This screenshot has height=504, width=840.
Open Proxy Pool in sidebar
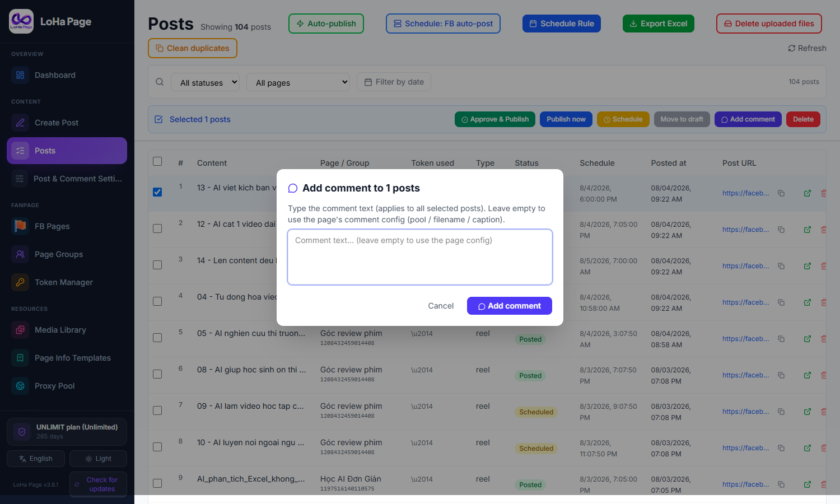[67, 386]
